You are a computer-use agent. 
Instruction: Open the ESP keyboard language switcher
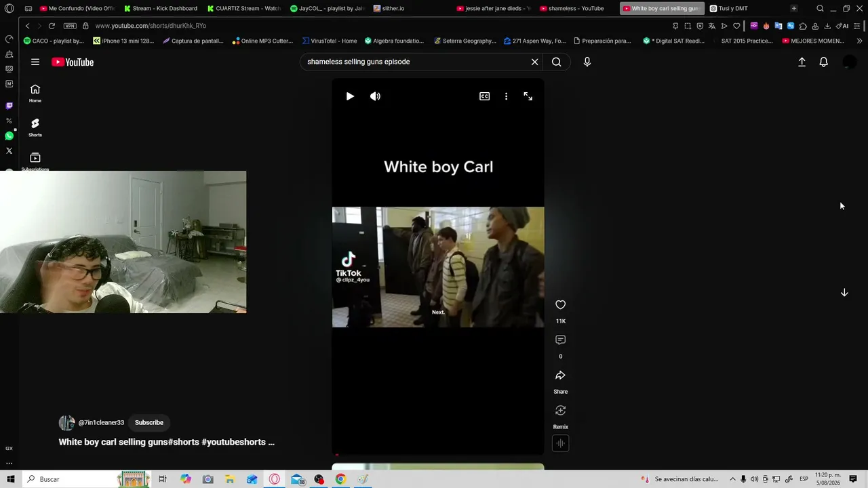tap(804, 479)
